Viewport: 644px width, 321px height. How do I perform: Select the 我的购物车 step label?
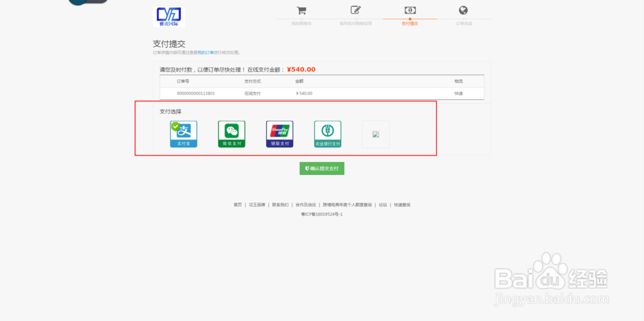(301, 24)
